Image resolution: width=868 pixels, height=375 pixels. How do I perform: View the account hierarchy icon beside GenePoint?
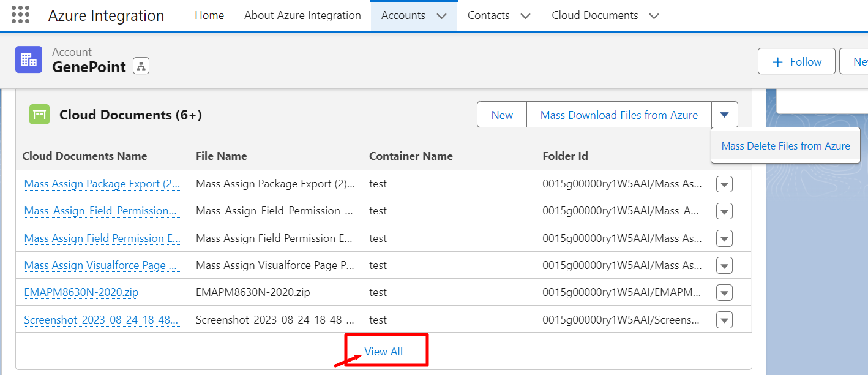[141, 66]
